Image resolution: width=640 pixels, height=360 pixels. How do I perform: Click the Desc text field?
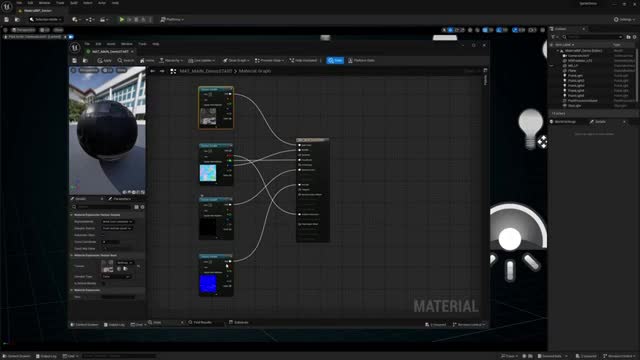coord(118,297)
